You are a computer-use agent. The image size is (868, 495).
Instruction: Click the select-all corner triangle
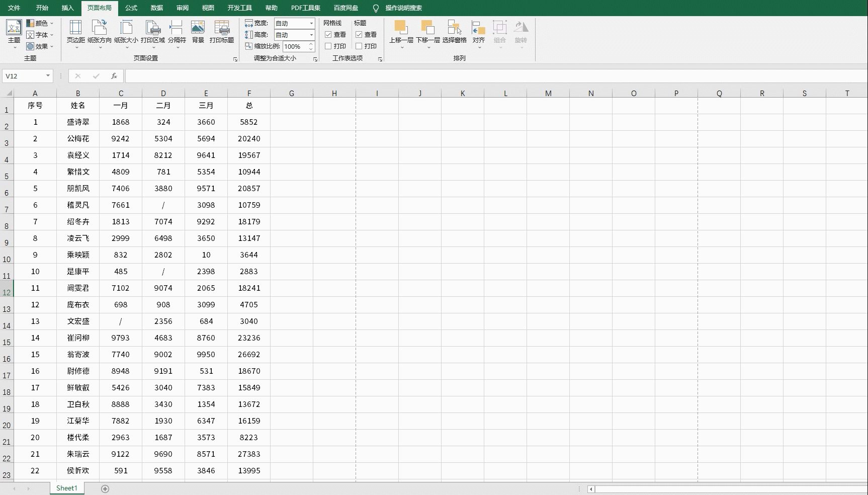click(9, 93)
